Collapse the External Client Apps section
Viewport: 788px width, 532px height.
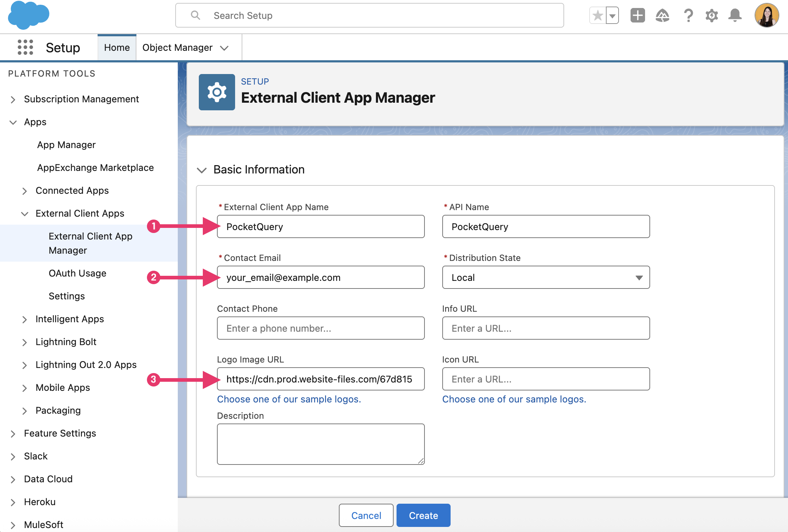click(25, 213)
